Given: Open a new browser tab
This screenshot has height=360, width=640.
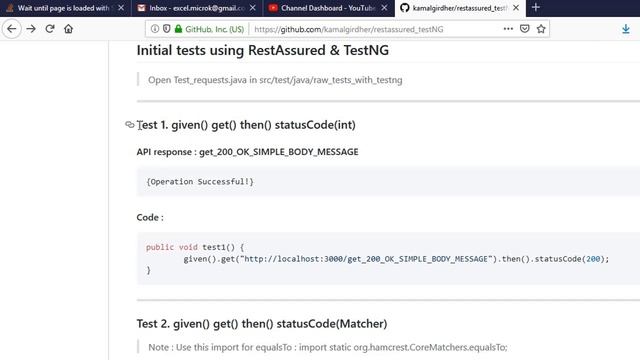Looking at the screenshot, I should point(536,8).
